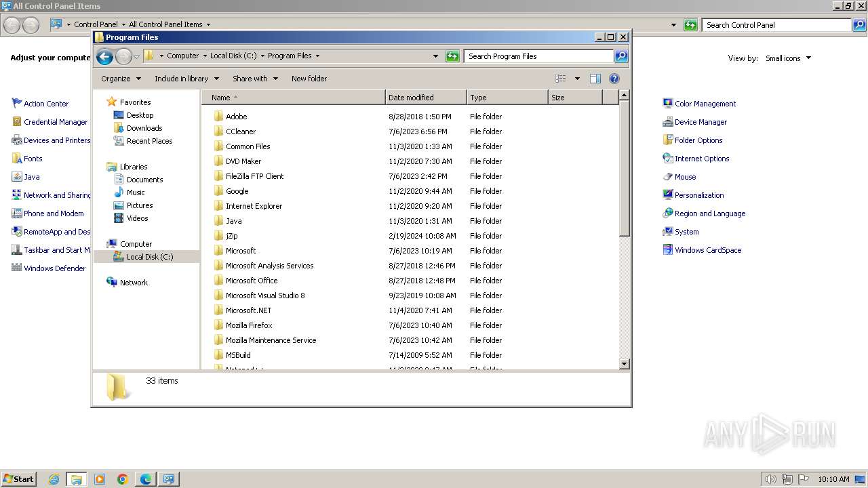
Task: Select Libraries in navigation pane
Action: click(x=134, y=167)
